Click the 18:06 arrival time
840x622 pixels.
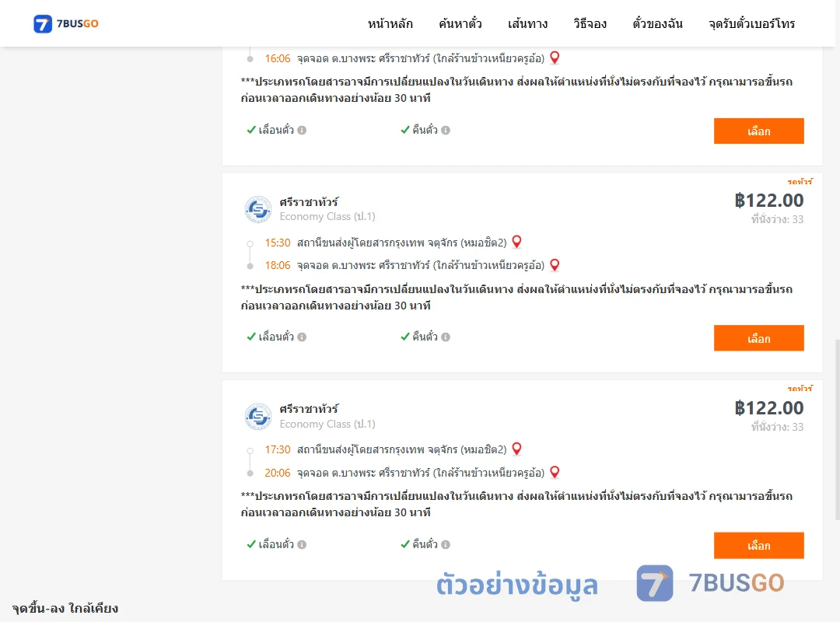pyautogui.click(x=278, y=265)
